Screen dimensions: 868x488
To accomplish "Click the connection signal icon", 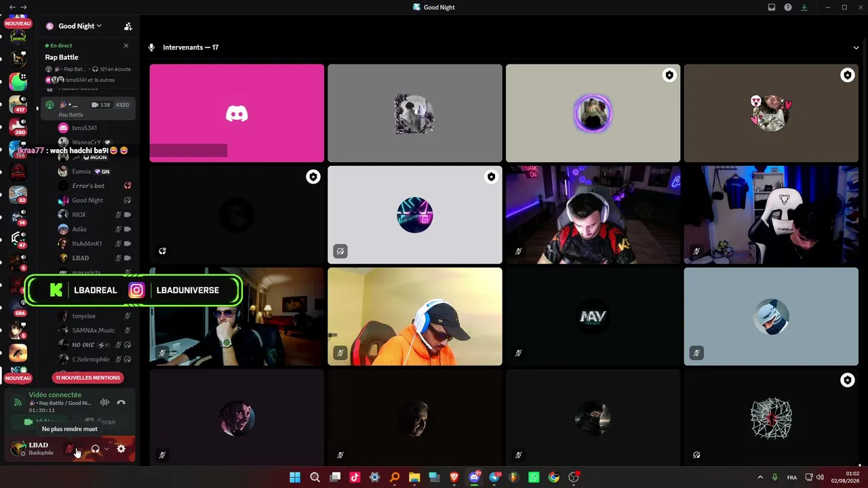I will pos(18,403).
